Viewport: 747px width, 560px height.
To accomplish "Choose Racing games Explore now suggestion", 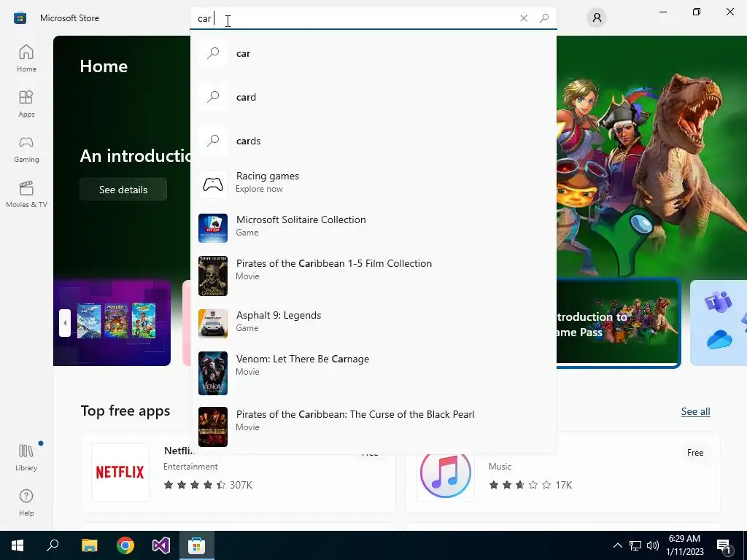I will [373, 183].
